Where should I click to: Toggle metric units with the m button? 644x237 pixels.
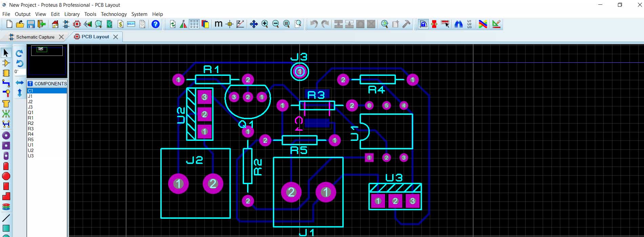pos(218,24)
